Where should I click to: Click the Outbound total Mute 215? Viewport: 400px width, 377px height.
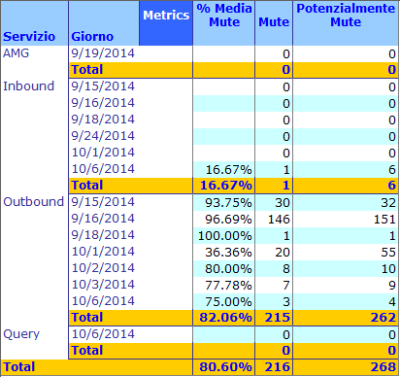coord(277,317)
